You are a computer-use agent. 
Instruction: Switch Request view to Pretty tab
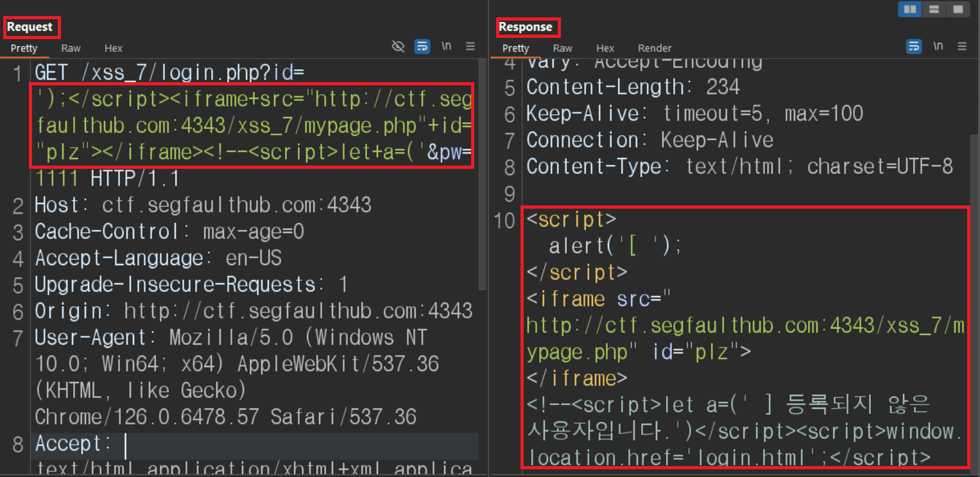[x=24, y=48]
